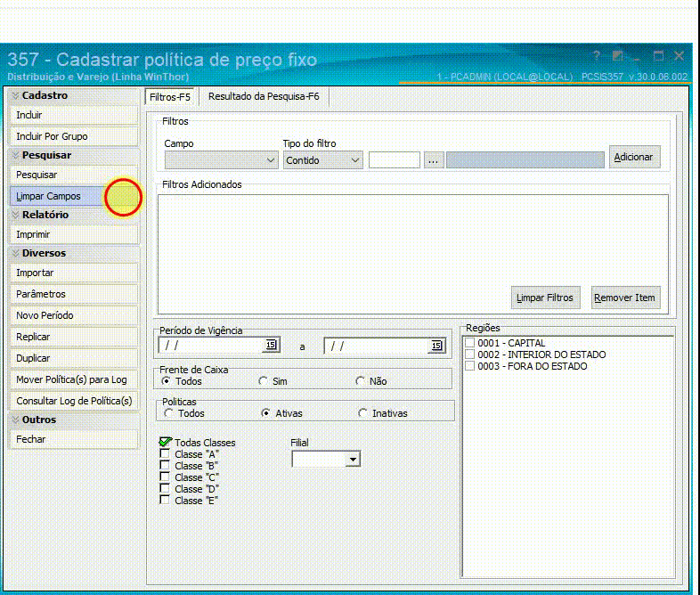Click Importar under Diversos
Image resolution: width=700 pixels, height=595 pixels.
pyautogui.click(x=74, y=273)
